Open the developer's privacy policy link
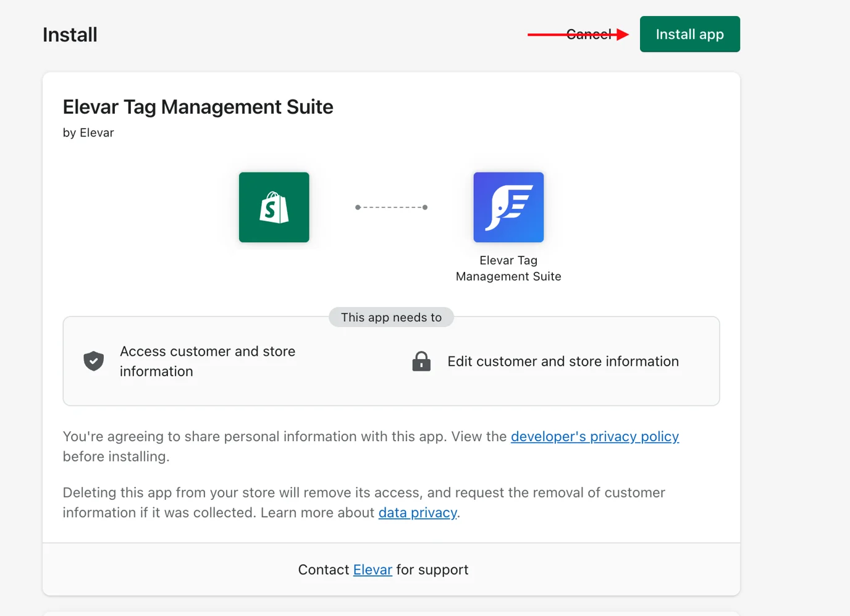The height and width of the screenshot is (616, 850). click(x=595, y=437)
